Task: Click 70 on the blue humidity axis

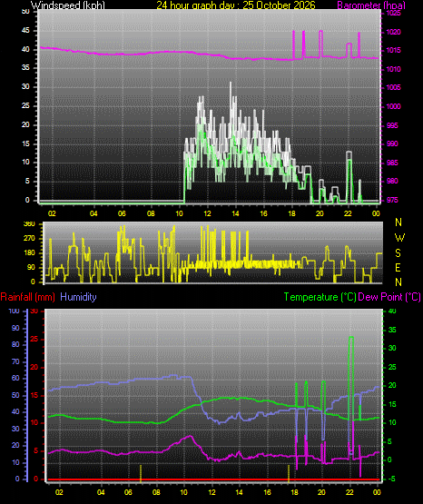Action: coord(15,362)
